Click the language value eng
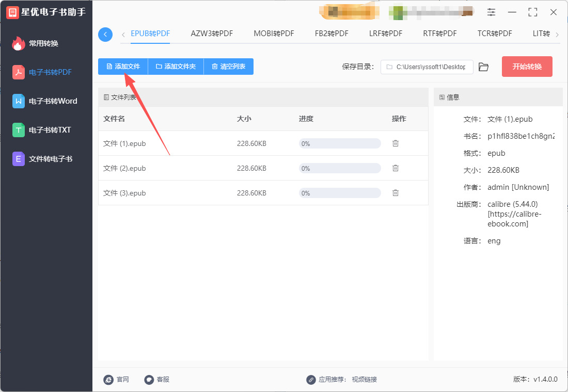 coord(494,241)
